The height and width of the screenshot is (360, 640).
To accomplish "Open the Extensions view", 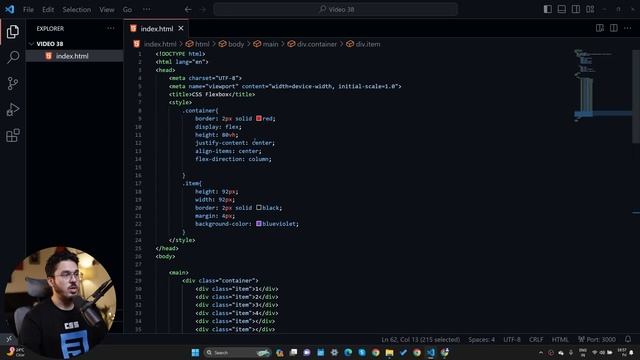I will click(x=13, y=136).
